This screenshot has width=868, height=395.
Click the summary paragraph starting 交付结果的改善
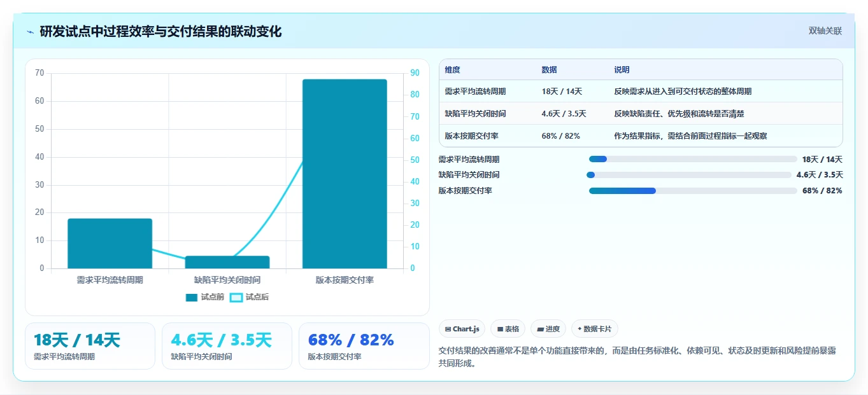[x=637, y=357]
